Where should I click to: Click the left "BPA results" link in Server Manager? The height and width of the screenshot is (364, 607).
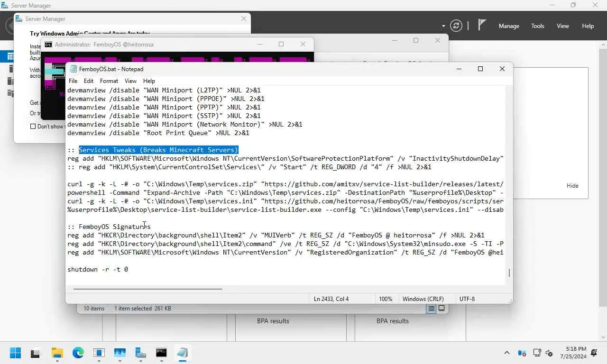(273, 321)
